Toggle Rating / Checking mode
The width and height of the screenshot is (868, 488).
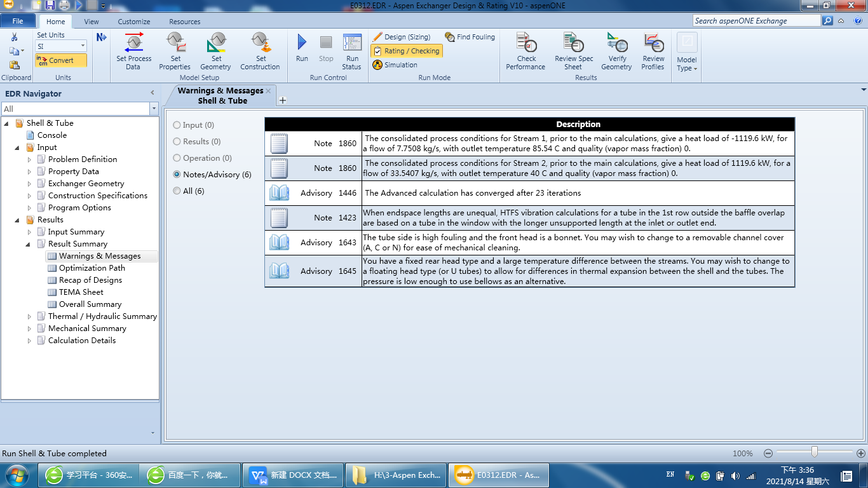(x=407, y=51)
